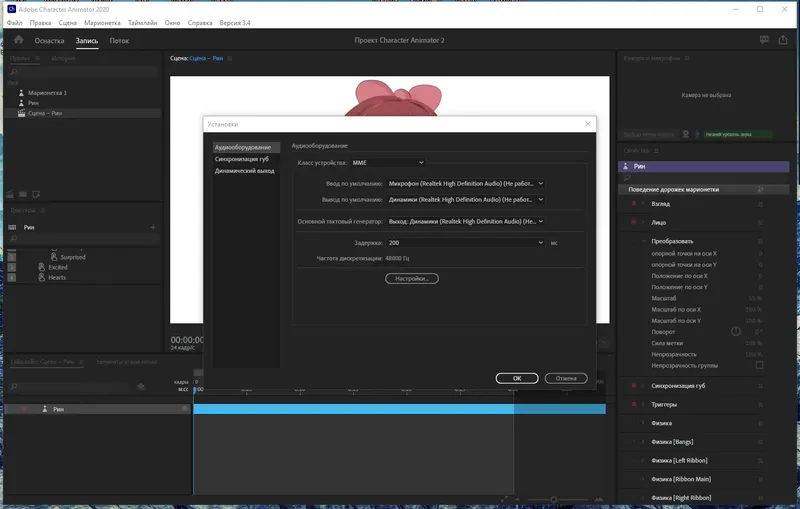
Task: Click the puppet icon in Рин properties header
Action: point(626,166)
